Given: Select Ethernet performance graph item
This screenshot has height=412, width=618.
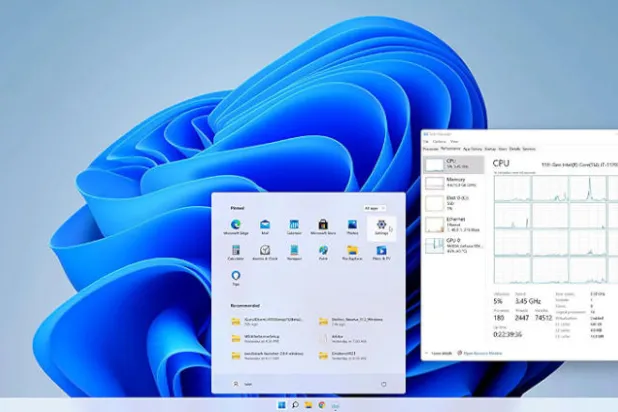Looking at the screenshot, I should click(x=453, y=226).
